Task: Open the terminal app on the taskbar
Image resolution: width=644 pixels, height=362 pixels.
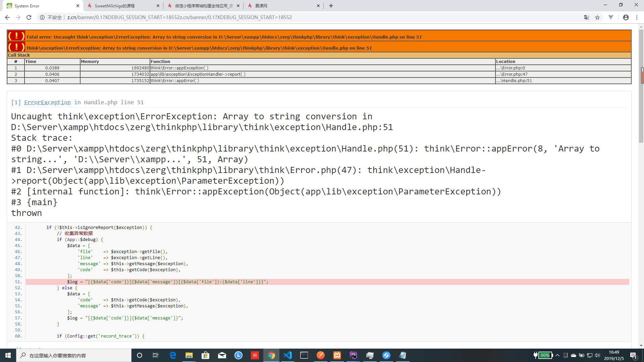Action: [304, 355]
